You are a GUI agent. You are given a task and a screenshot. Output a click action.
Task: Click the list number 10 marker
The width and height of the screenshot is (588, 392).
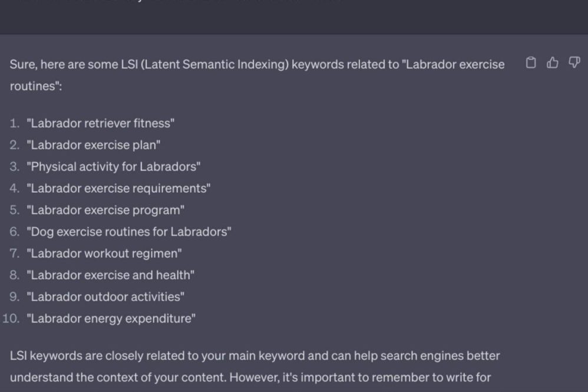coord(11,318)
